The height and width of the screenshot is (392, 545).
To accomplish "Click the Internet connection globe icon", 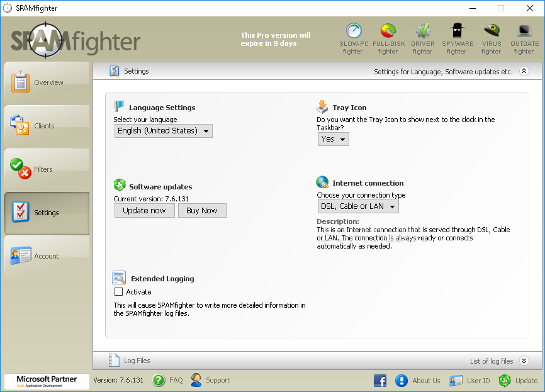I will 323,182.
